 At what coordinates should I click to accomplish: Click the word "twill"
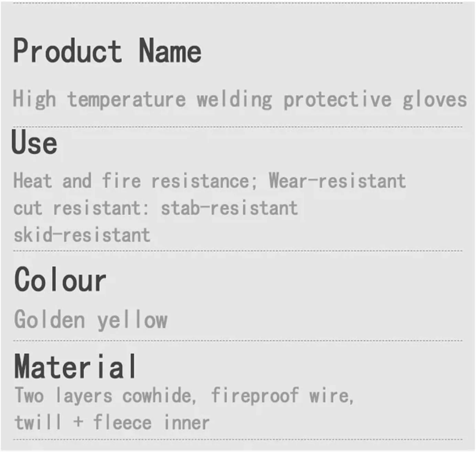(x=38, y=422)
